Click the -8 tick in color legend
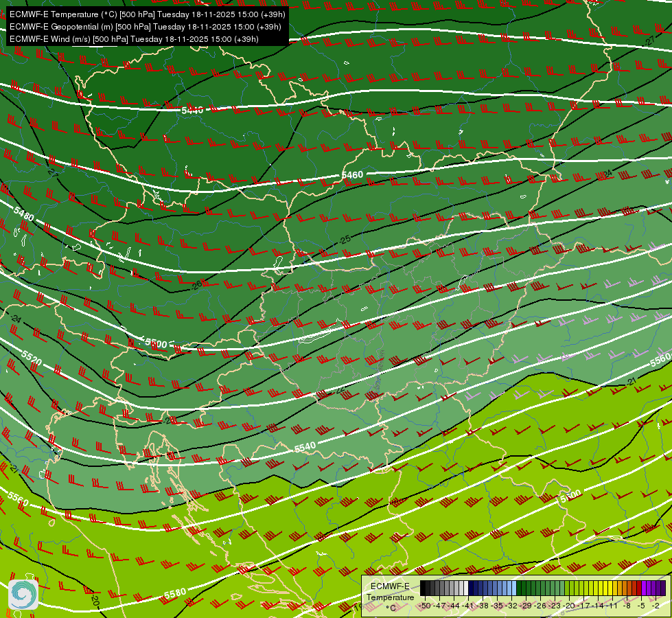 [627, 606]
